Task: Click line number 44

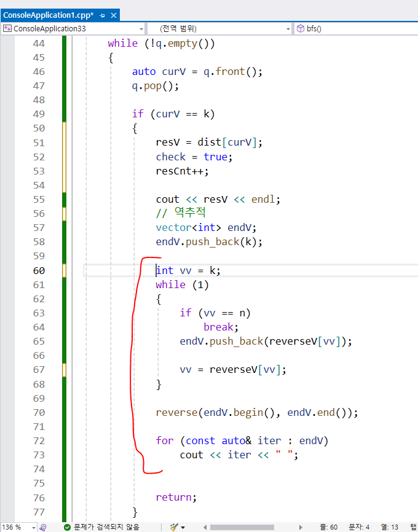Action: point(39,44)
